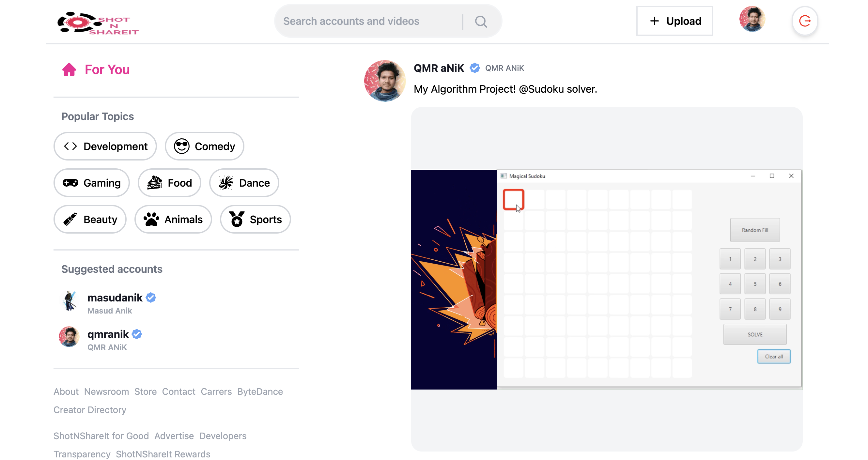
Task: Click the Animals paw print icon
Action: click(152, 219)
